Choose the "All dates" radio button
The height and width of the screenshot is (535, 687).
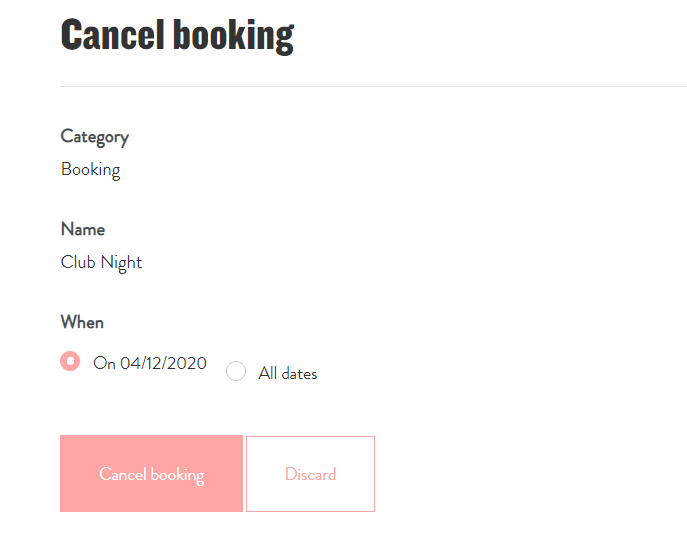point(236,372)
